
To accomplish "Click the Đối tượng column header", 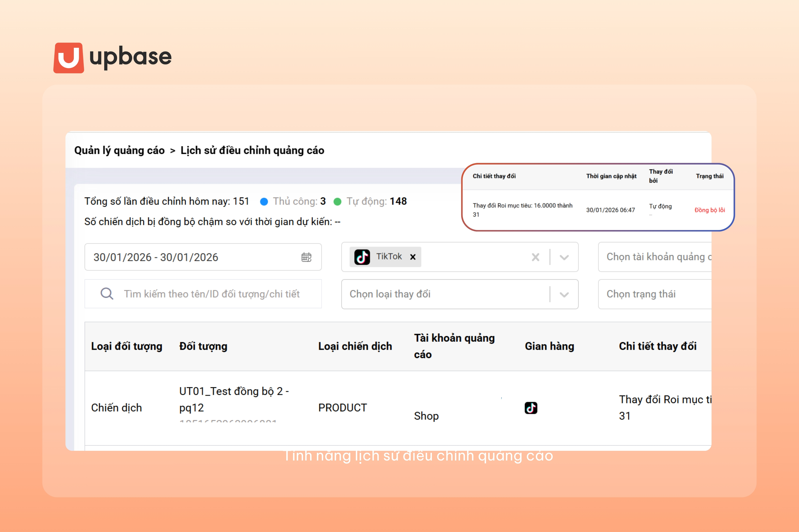I will 203,346.
